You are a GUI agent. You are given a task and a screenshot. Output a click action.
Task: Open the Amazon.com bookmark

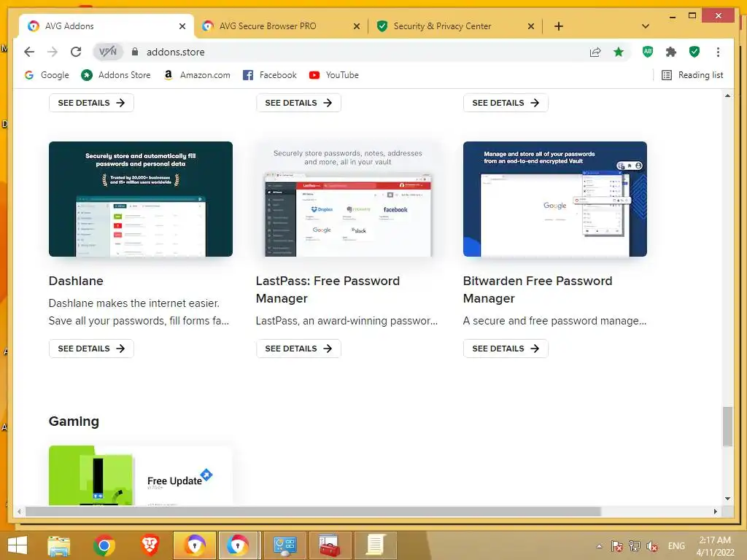point(197,75)
